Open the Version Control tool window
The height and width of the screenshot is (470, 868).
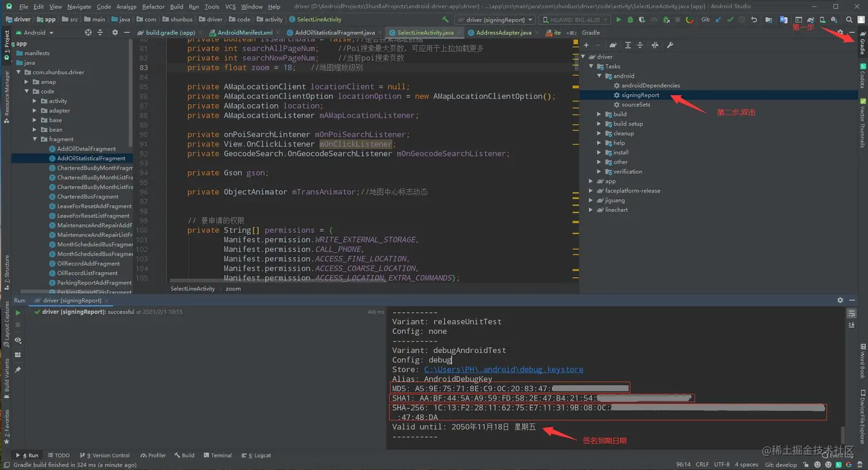point(104,456)
